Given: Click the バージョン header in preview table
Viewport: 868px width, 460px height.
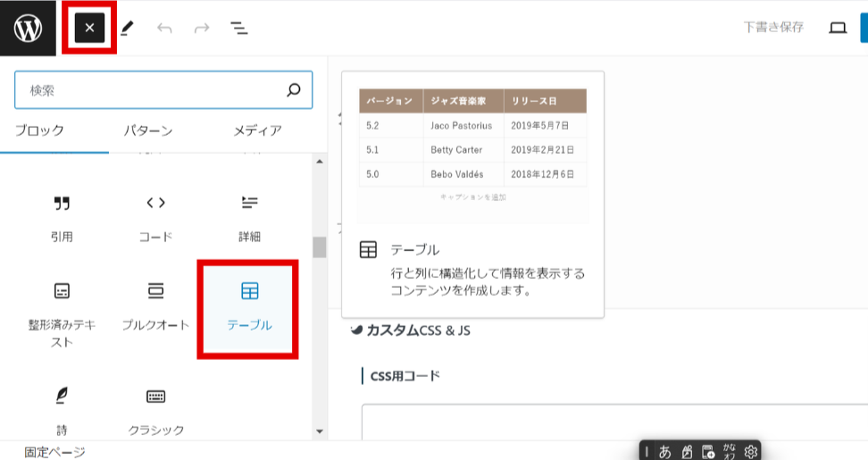Looking at the screenshot, I should point(391,101).
